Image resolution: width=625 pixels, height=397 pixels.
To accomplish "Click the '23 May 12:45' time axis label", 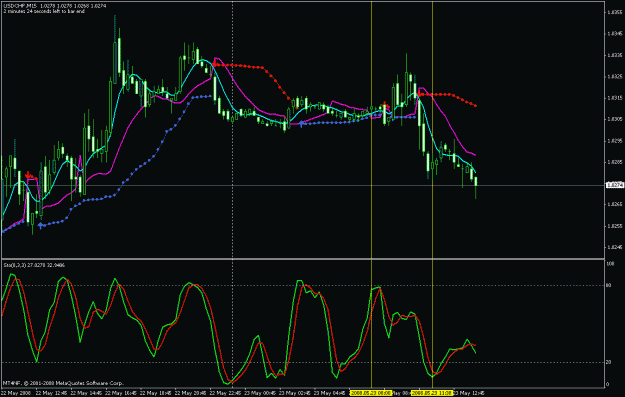I will (x=469, y=393).
